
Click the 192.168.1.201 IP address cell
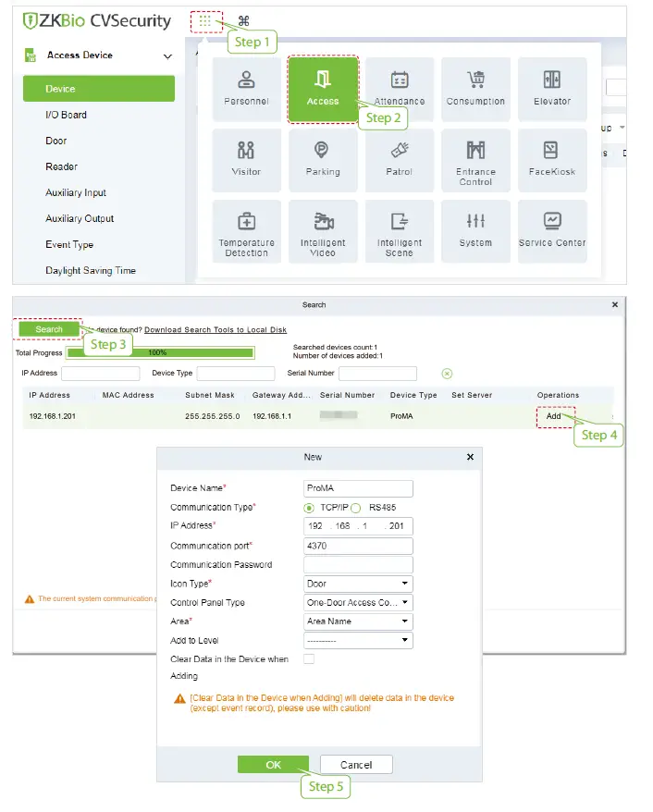(x=53, y=416)
